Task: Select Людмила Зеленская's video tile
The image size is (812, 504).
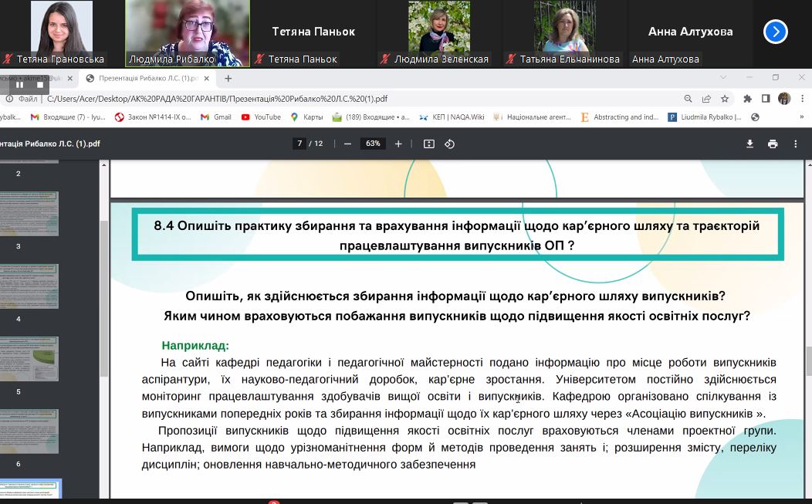Action: tap(439, 34)
